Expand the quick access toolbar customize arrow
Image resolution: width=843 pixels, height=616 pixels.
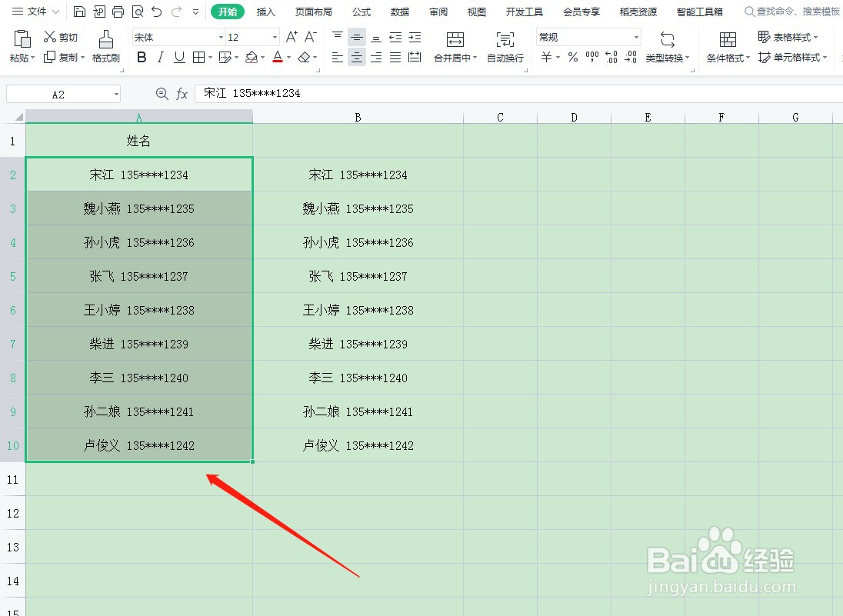tap(195, 12)
